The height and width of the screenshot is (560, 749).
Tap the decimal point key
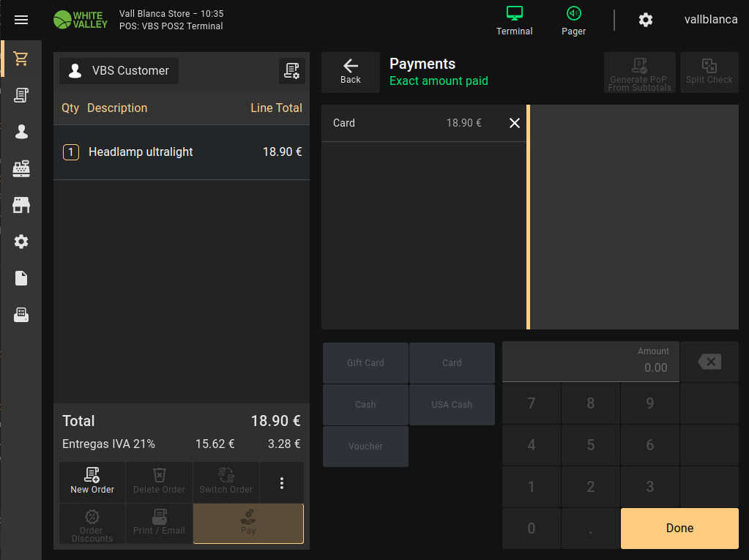click(590, 529)
